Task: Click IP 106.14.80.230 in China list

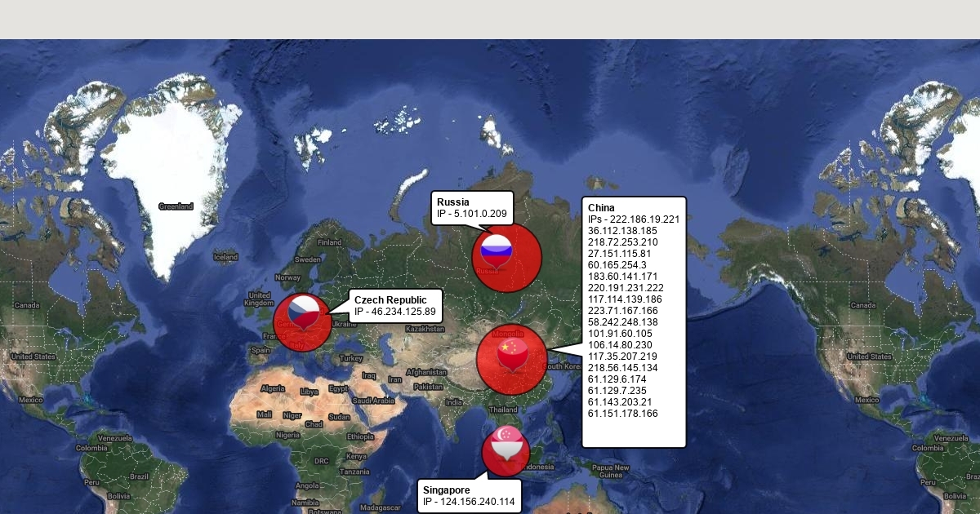Action: point(620,345)
